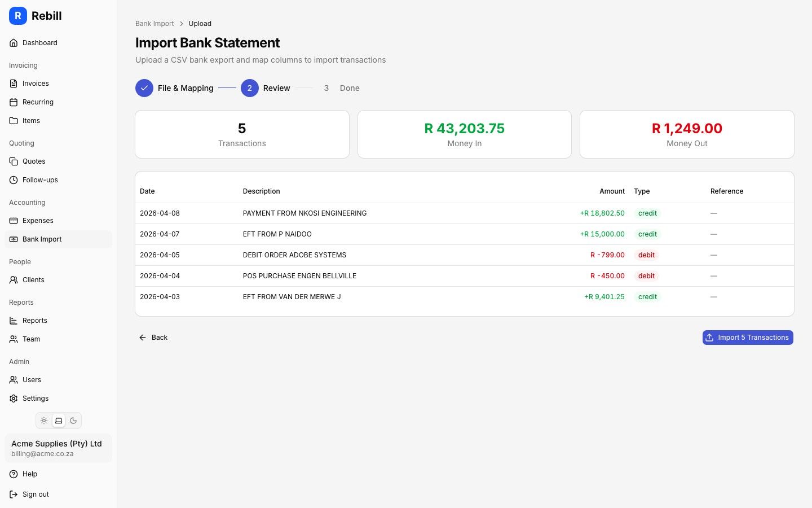812x508 pixels.
Task: Click the 2026-04-04 date cell
Action: [160, 276]
